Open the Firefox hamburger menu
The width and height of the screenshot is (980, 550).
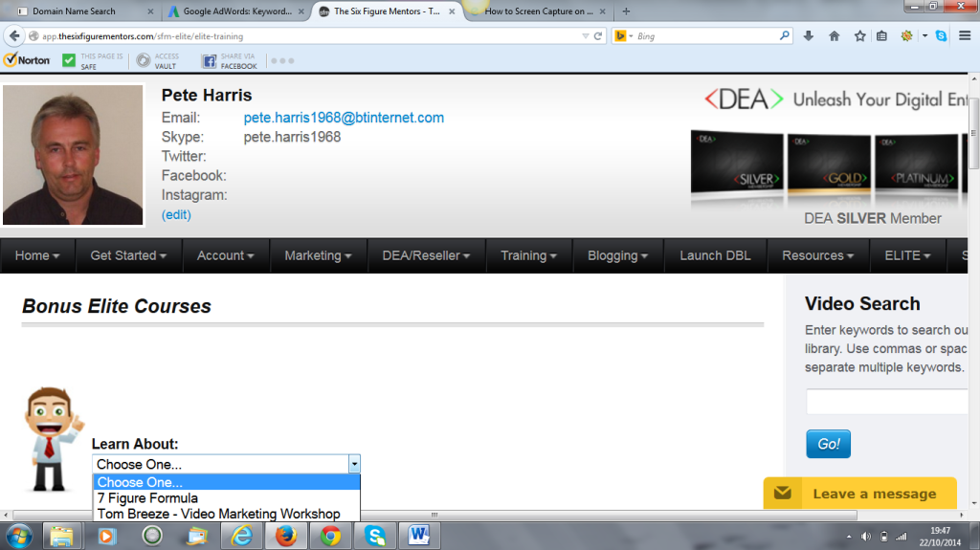click(x=965, y=36)
